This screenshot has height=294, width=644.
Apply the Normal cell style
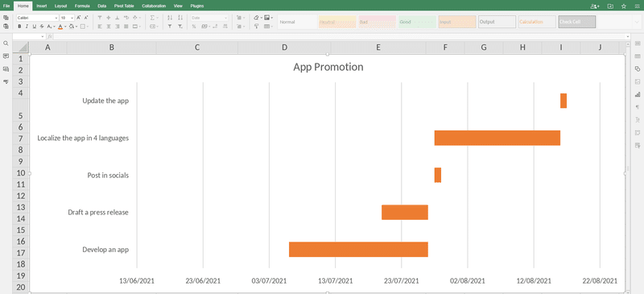click(297, 22)
